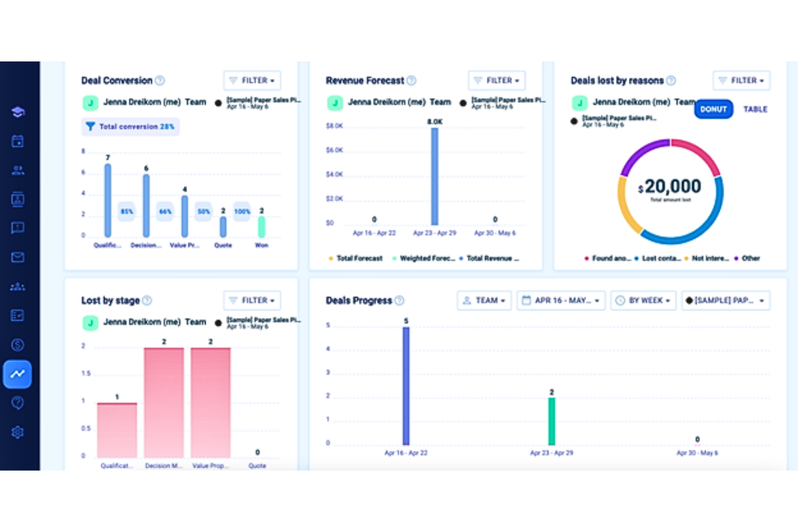The image size is (798, 532).
Task: Click the Total conversion 28% filter chip
Action: pos(130,126)
